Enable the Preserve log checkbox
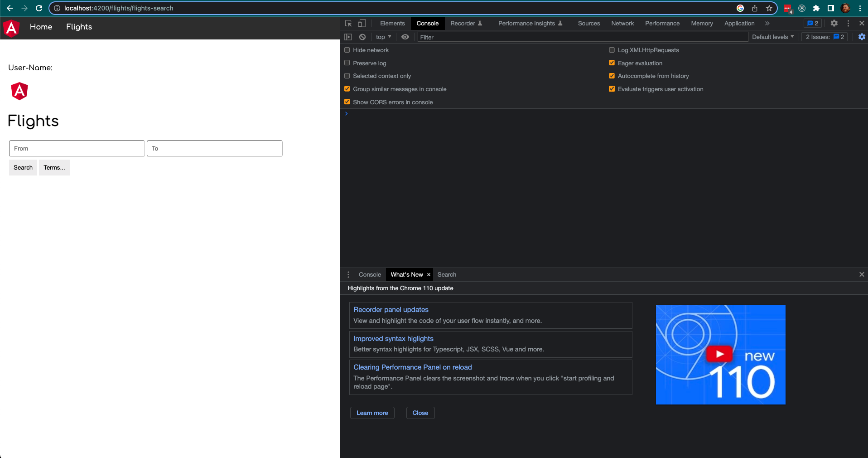This screenshot has height=458, width=868. (347, 63)
